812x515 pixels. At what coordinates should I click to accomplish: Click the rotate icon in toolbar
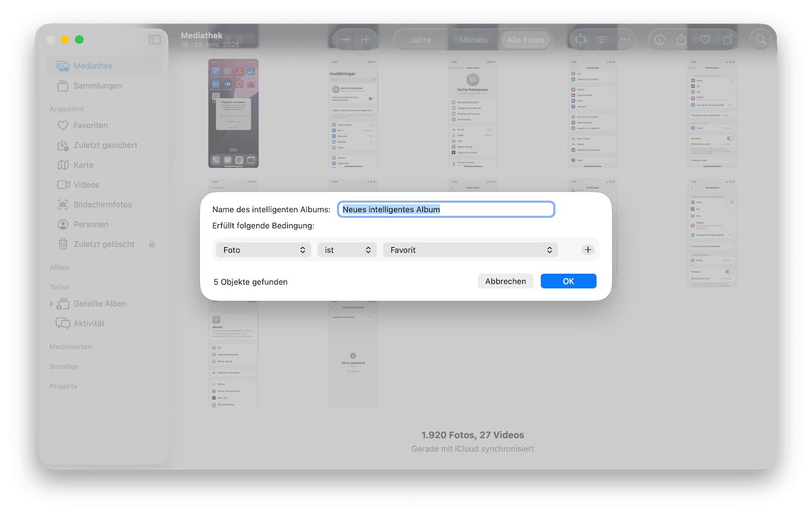[728, 40]
